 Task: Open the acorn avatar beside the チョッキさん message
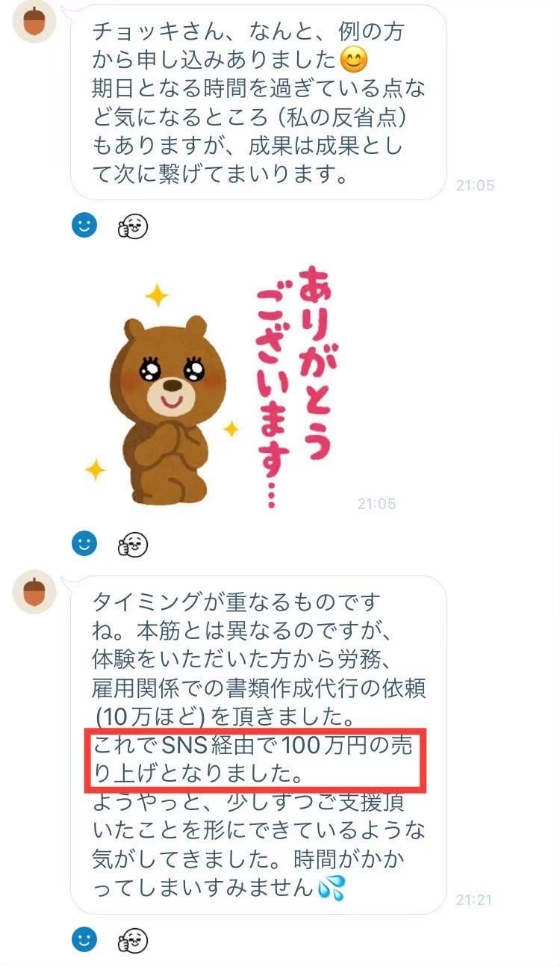tap(34, 21)
